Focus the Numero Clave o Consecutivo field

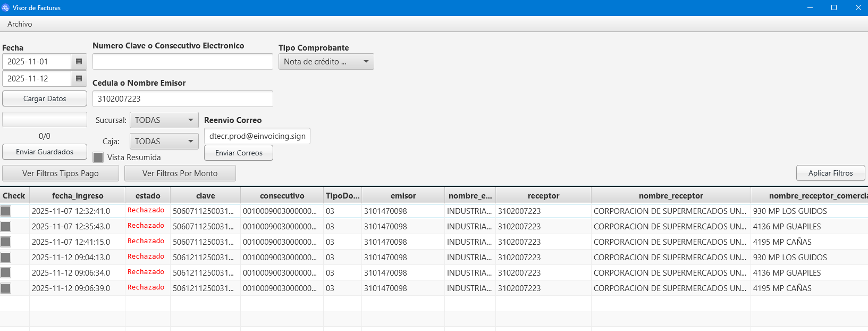pos(182,62)
